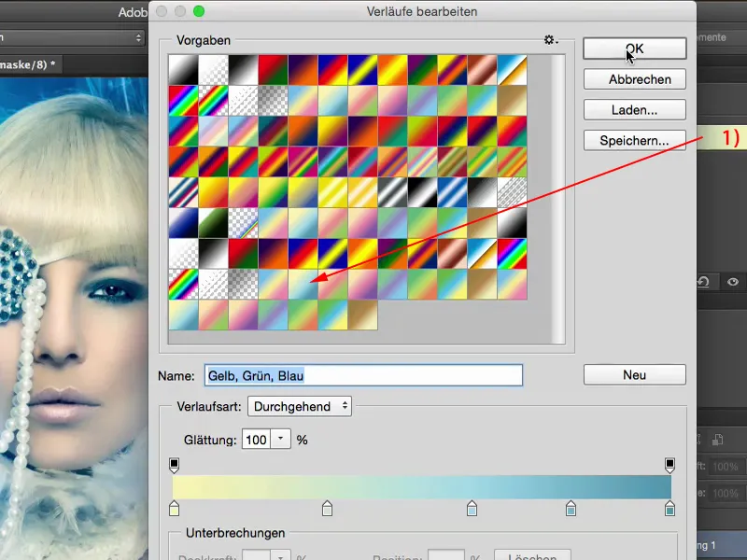Click the Name field with Gelb, Grün, Blau

pyautogui.click(x=363, y=375)
